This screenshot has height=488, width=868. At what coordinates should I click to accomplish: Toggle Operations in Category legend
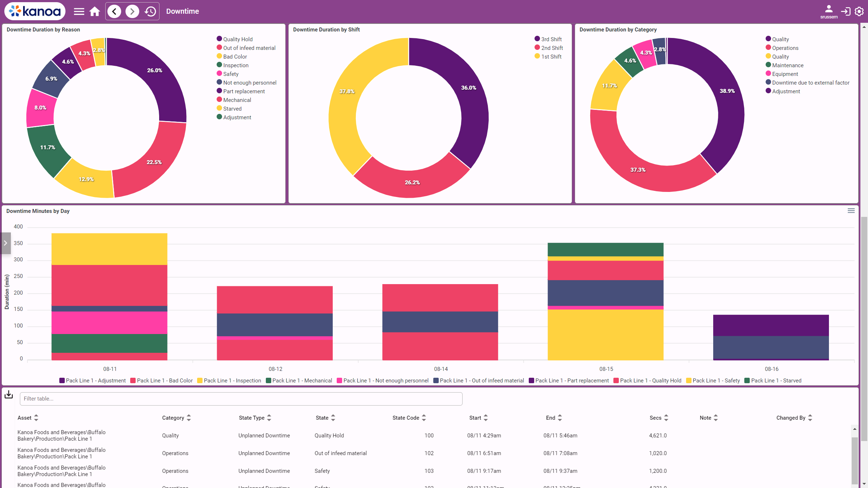[782, 48]
